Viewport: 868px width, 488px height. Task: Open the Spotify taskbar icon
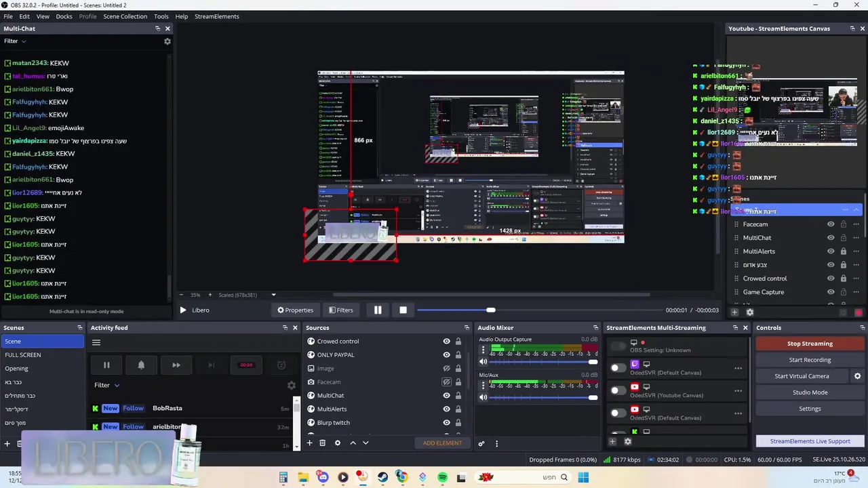pyautogui.click(x=442, y=477)
